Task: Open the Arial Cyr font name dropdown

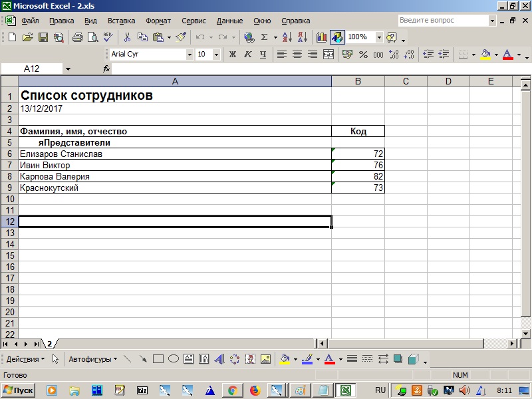Action: (x=190, y=55)
